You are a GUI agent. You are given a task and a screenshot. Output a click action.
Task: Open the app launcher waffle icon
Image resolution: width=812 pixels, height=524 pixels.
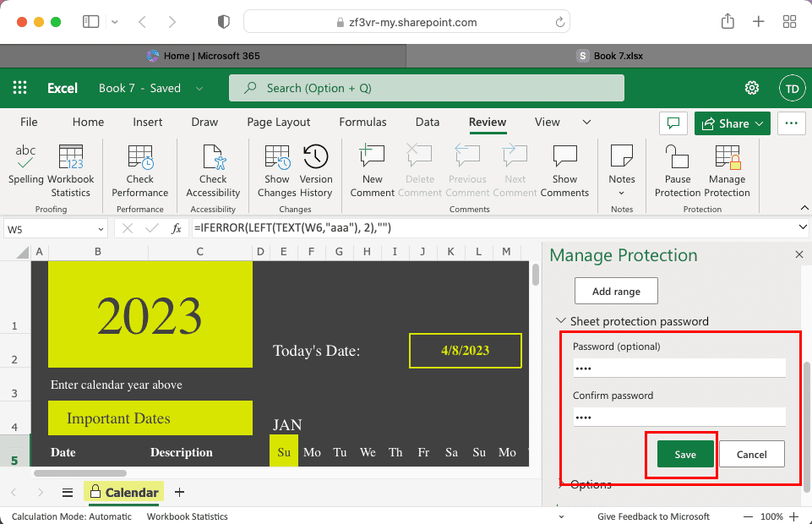point(20,88)
